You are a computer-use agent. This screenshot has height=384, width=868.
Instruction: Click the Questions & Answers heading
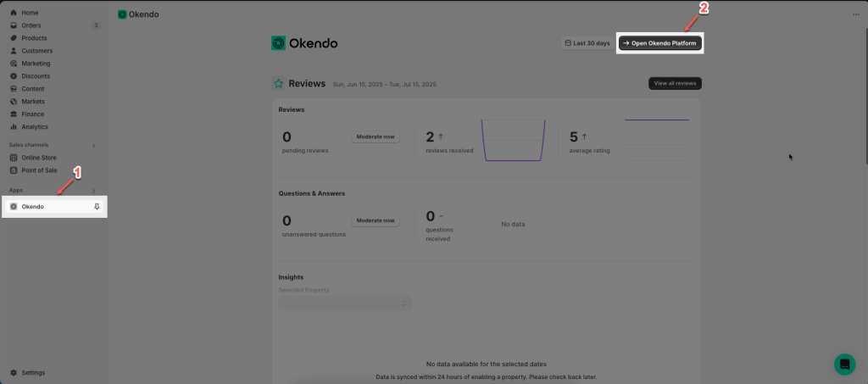(312, 193)
